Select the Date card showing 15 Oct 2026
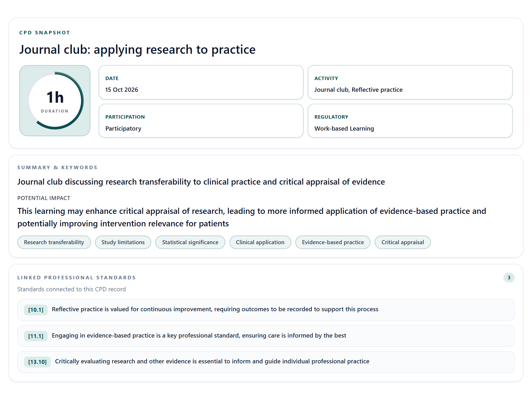Viewport: 532px width, 399px height. point(201,82)
